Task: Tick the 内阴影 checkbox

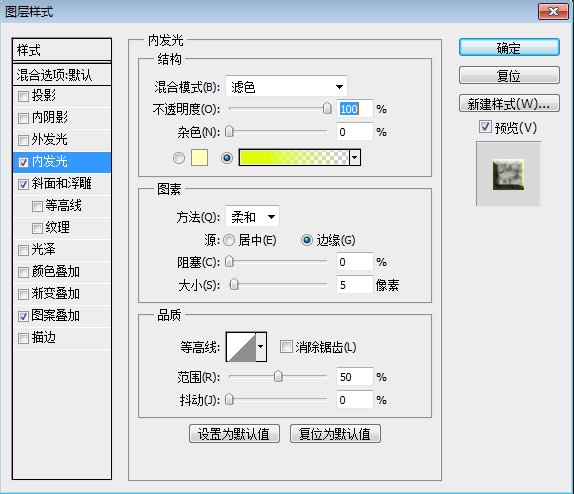Action: (23, 118)
